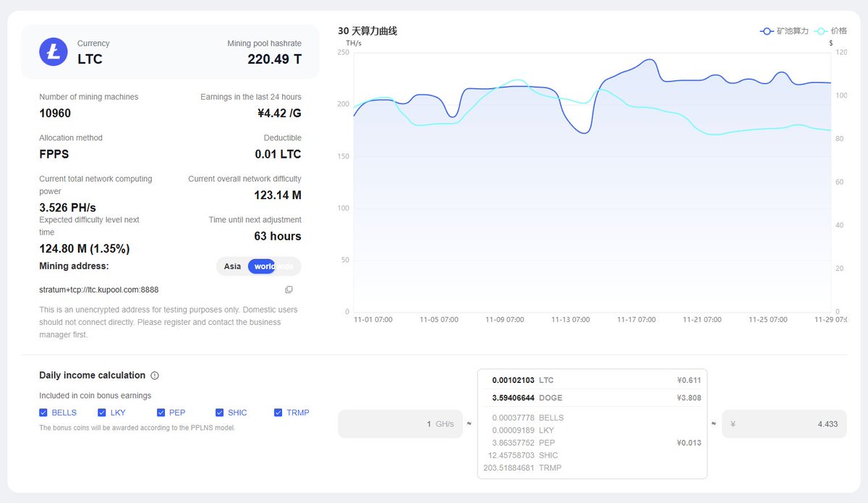Uncheck the TRMP bonus coin checkbox

click(278, 413)
